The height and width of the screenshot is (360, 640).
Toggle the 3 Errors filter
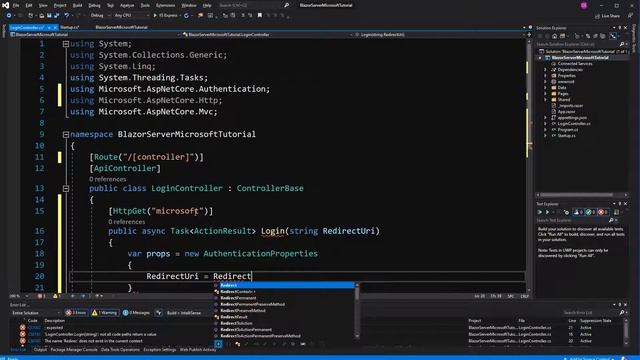pos(76,313)
